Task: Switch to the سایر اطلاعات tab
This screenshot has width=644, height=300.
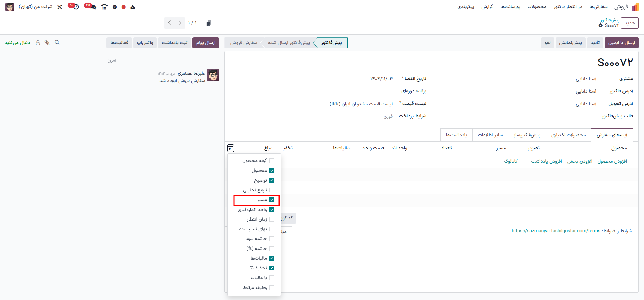Action: pos(490,135)
